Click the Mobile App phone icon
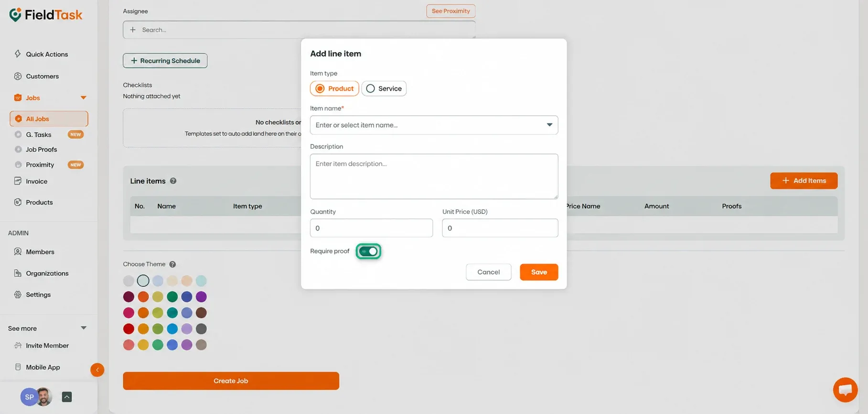868x414 pixels. pyautogui.click(x=18, y=367)
